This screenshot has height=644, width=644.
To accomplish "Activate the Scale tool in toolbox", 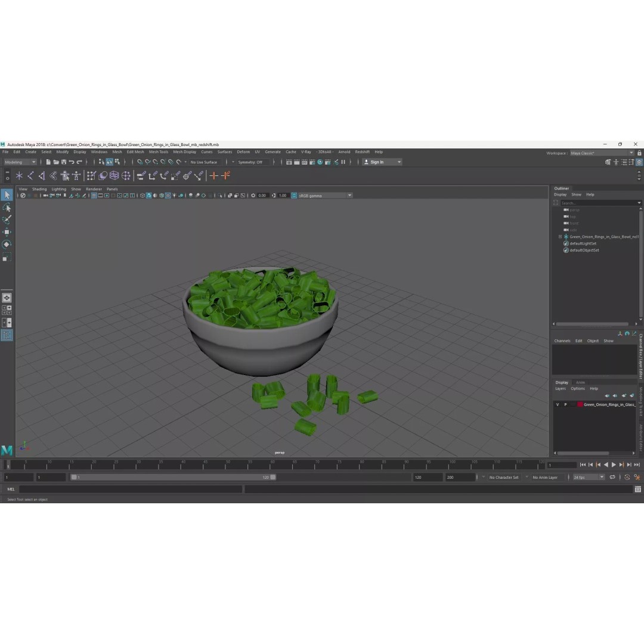I will [x=7, y=257].
